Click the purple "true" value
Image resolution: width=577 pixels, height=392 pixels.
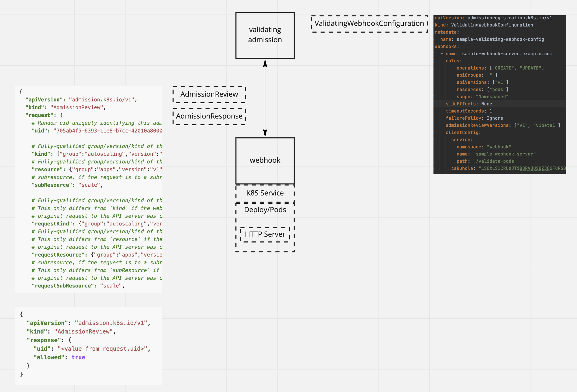[79, 357]
